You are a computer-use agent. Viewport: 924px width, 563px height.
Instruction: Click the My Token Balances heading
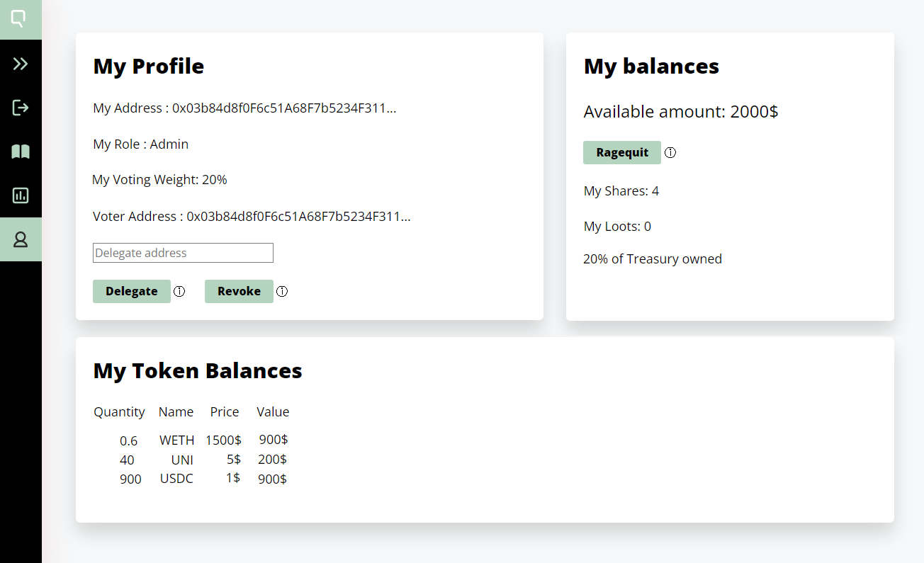click(x=198, y=371)
